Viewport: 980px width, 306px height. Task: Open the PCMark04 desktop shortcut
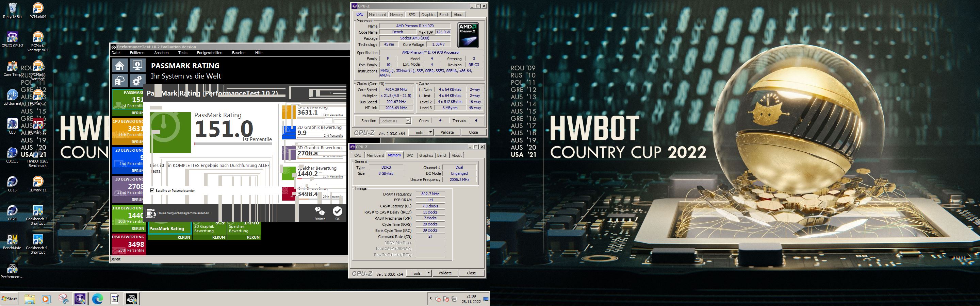tap(38, 11)
